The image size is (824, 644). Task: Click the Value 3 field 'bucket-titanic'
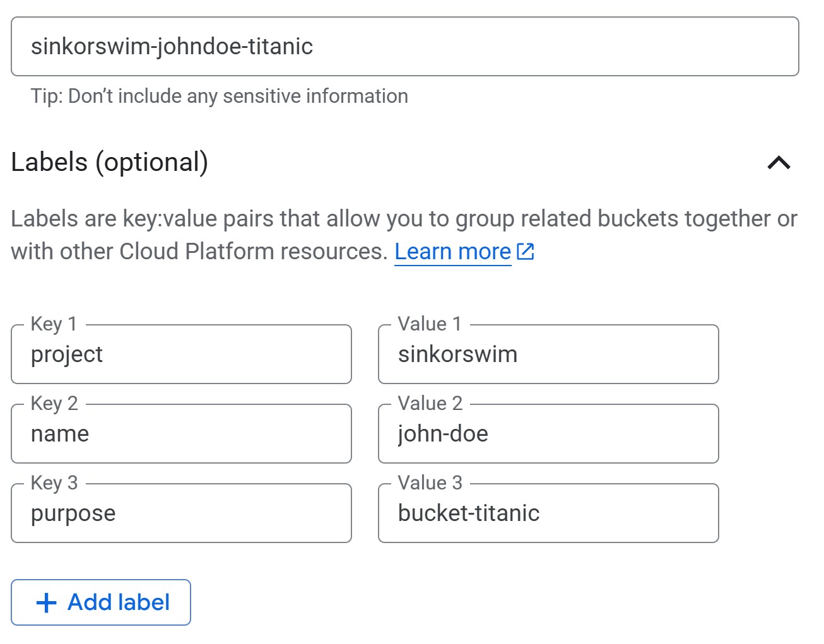(x=548, y=514)
